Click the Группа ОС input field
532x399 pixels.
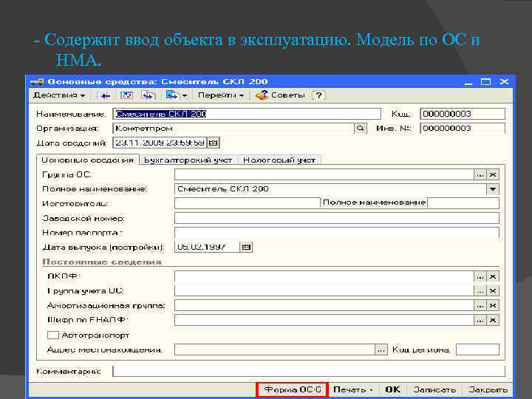click(324, 174)
